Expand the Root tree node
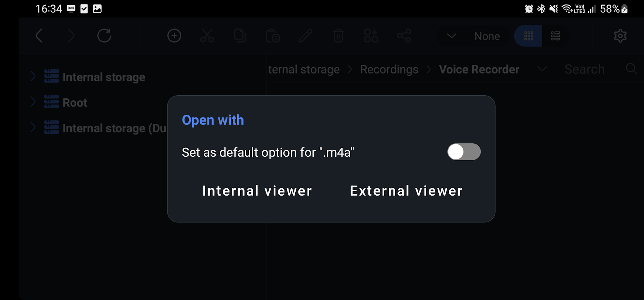Image resolution: width=644 pixels, height=300 pixels. point(33,102)
